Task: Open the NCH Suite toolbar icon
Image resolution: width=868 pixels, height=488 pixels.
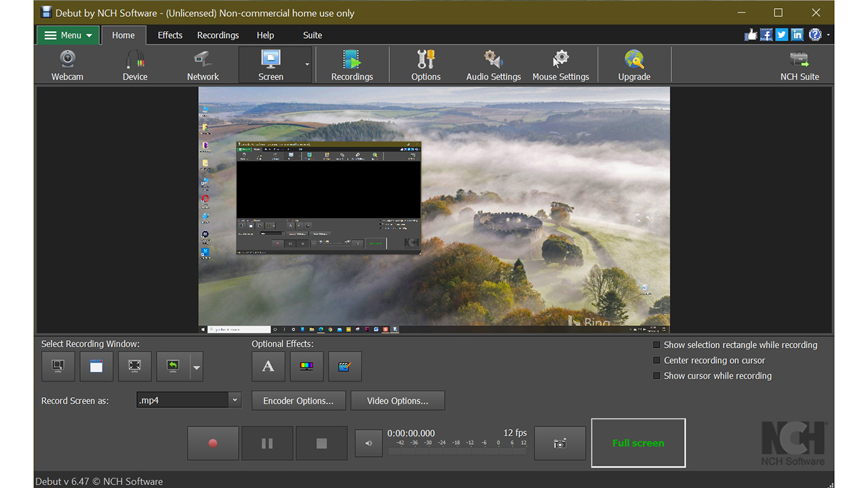Action: (800, 65)
